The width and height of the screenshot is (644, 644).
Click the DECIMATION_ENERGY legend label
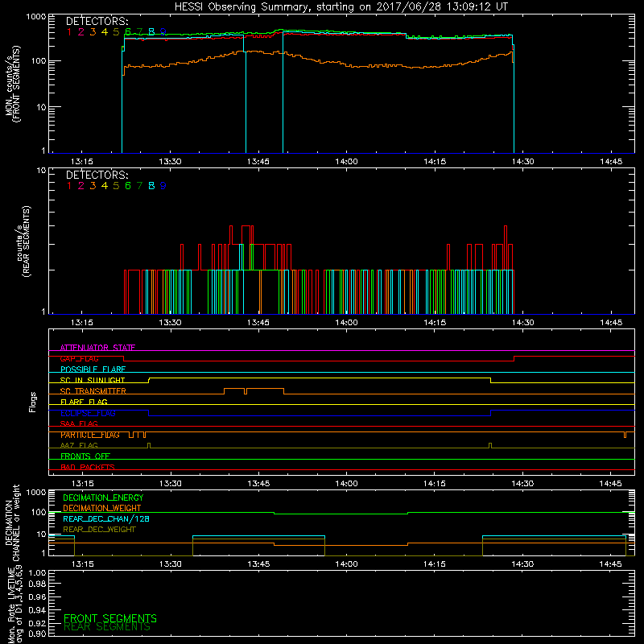click(x=103, y=497)
